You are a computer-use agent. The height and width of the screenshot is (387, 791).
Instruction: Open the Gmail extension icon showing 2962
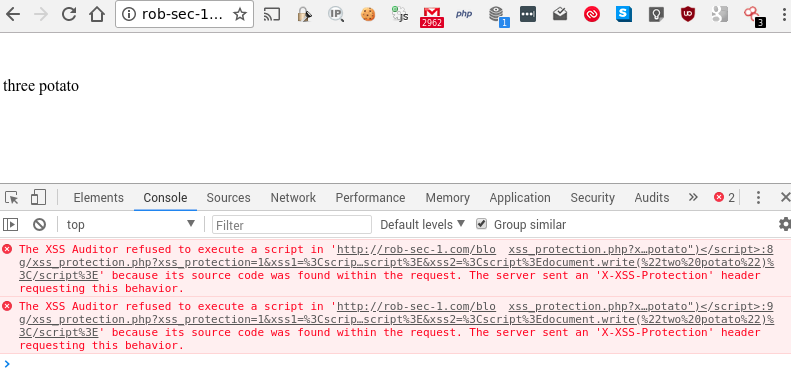click(x=432, y=17)
